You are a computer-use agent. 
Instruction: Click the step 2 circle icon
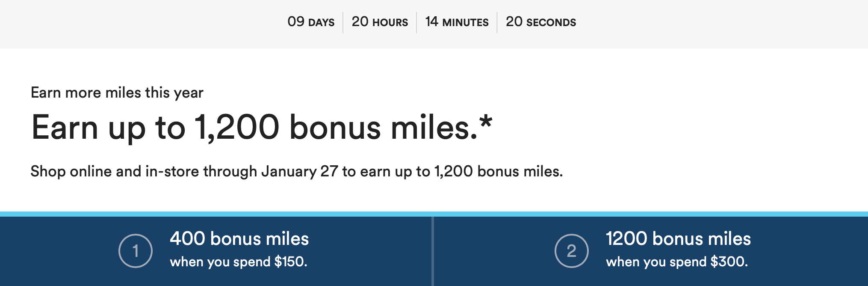(571, 251)
